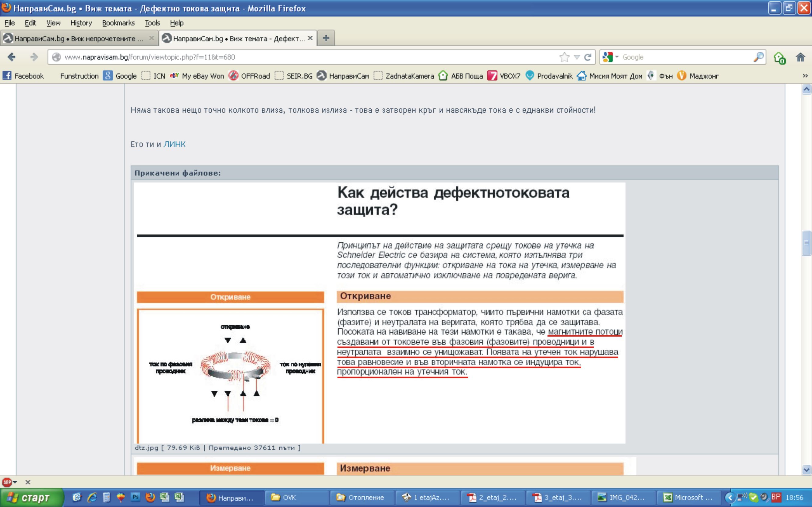Show more bookmarks via the chevron
Viewport: 812px width, 507px height.
point(805,76)
